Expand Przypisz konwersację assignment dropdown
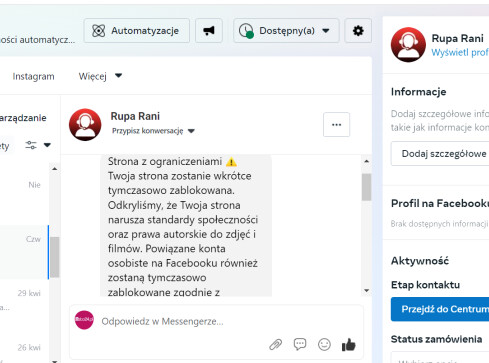The height and width of the screenshot is (363, 489). point(153,131)
